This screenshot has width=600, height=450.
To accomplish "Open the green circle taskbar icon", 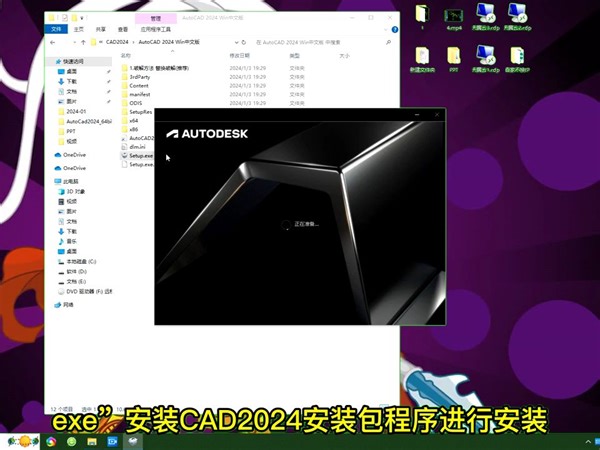I will coord(72,442).
